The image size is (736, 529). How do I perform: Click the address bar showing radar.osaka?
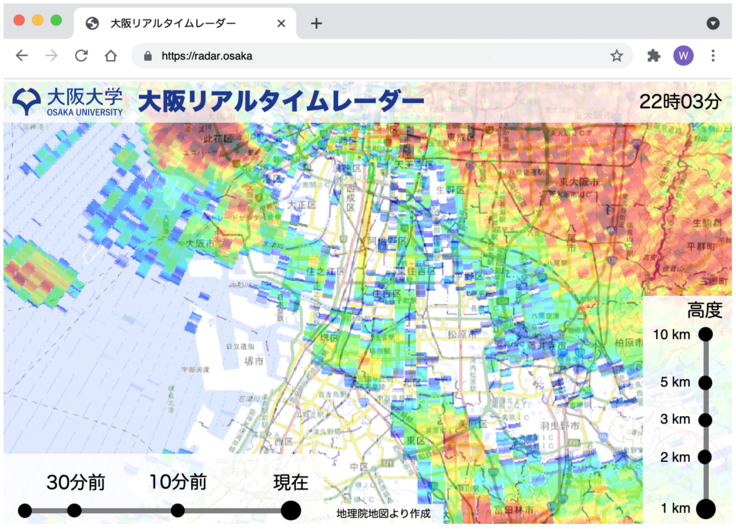point(380,56)
